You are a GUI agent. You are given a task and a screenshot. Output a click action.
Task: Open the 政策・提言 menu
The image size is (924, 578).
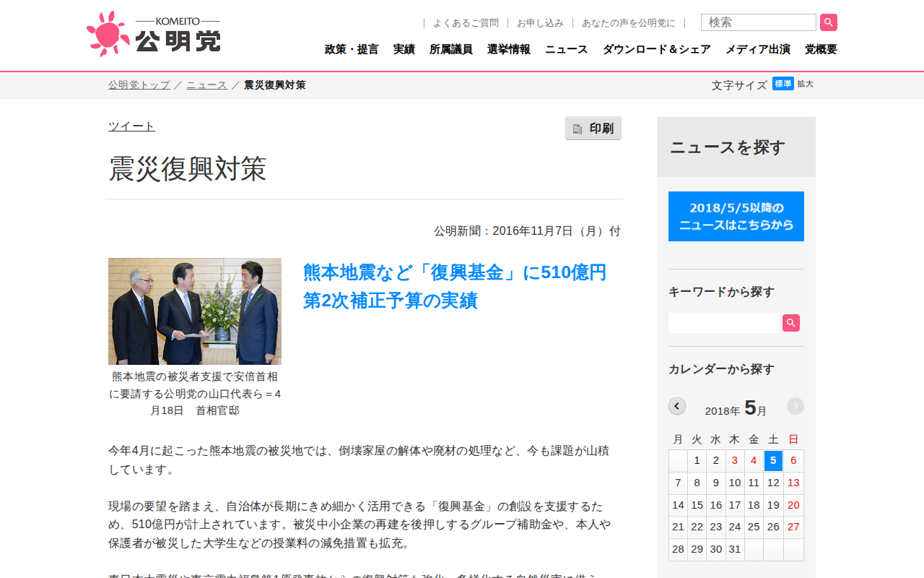coord(352,49)
